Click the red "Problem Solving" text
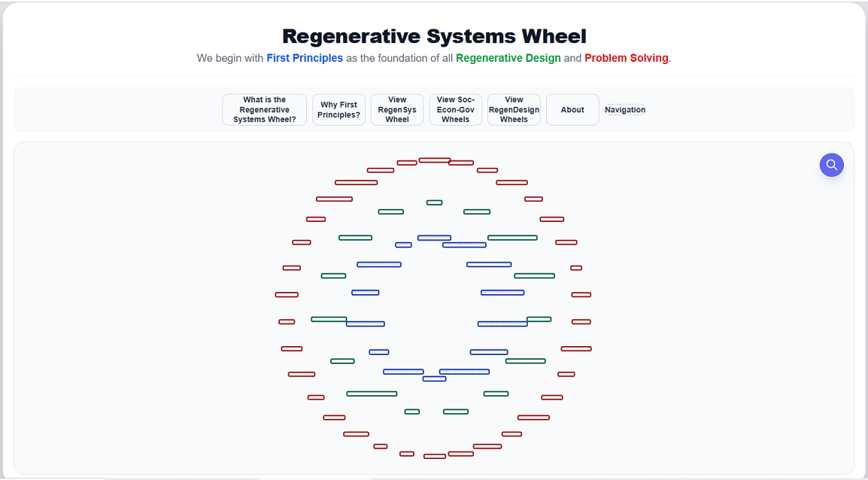The image size is (868, 480). (x=626, y=58)
